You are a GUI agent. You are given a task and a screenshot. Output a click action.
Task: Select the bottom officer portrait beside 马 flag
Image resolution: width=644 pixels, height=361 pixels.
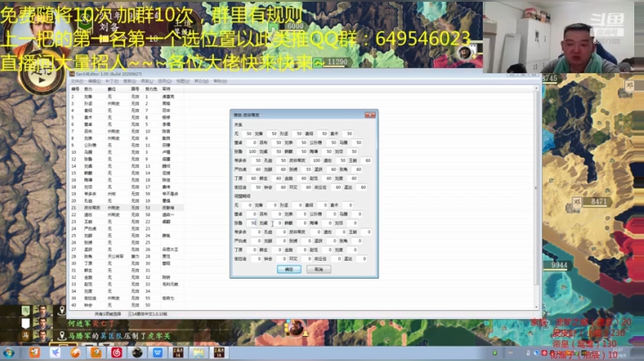point(42,336)
